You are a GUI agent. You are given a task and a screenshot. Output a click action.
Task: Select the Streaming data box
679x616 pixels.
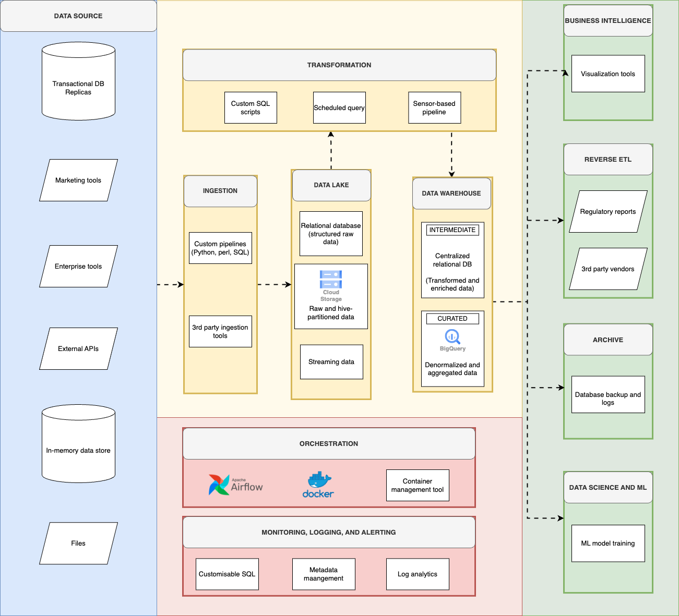[x=331, y=361]
